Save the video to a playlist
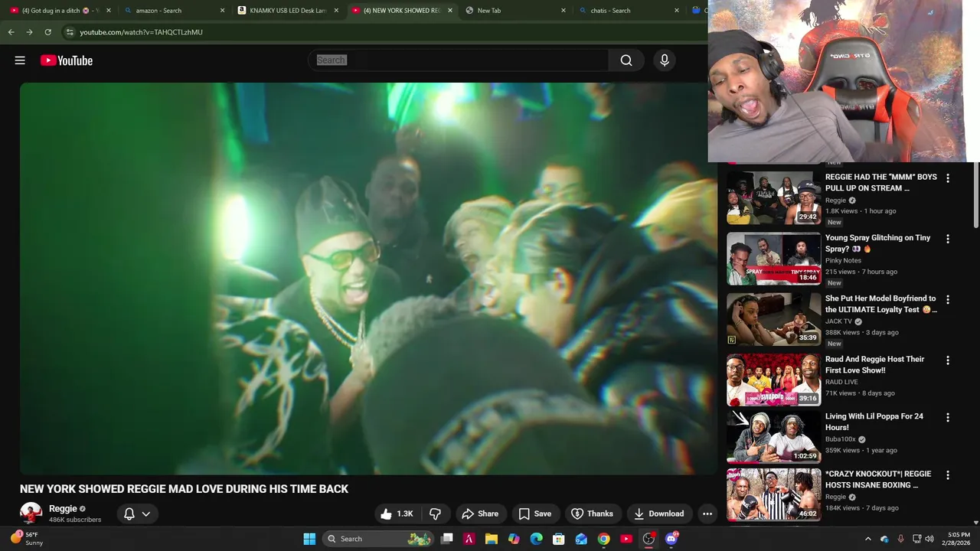Viewport: 980px width, 551px height. (534, 514)
